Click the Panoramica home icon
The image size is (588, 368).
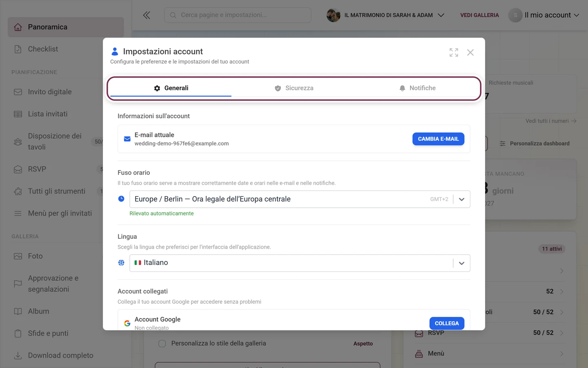[18, 27]
